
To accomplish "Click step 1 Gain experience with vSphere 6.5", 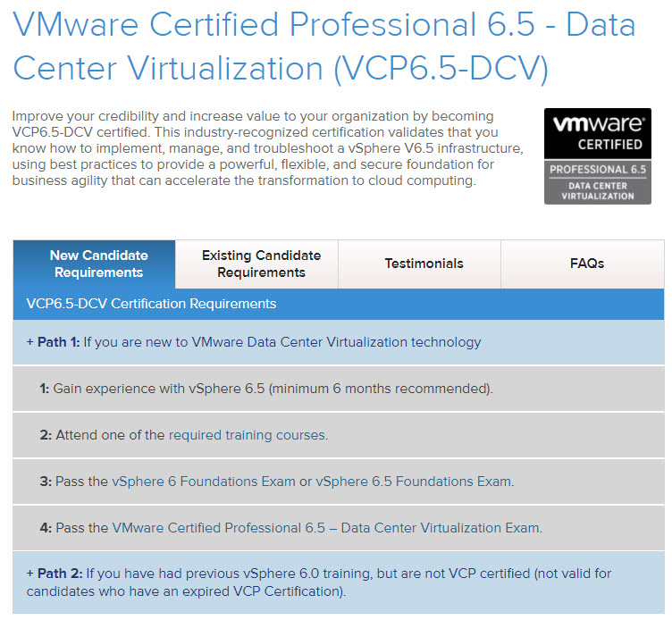I will (x=339, y=389).
